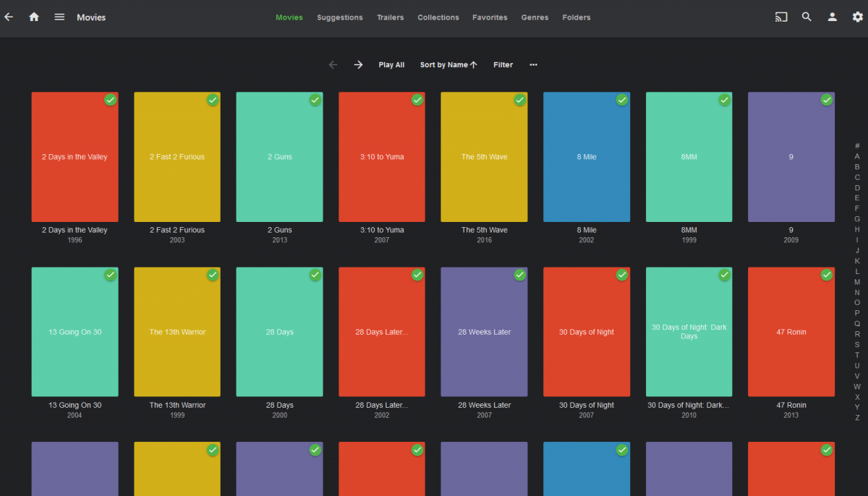Open the Filter options

(x=503, y=64)
